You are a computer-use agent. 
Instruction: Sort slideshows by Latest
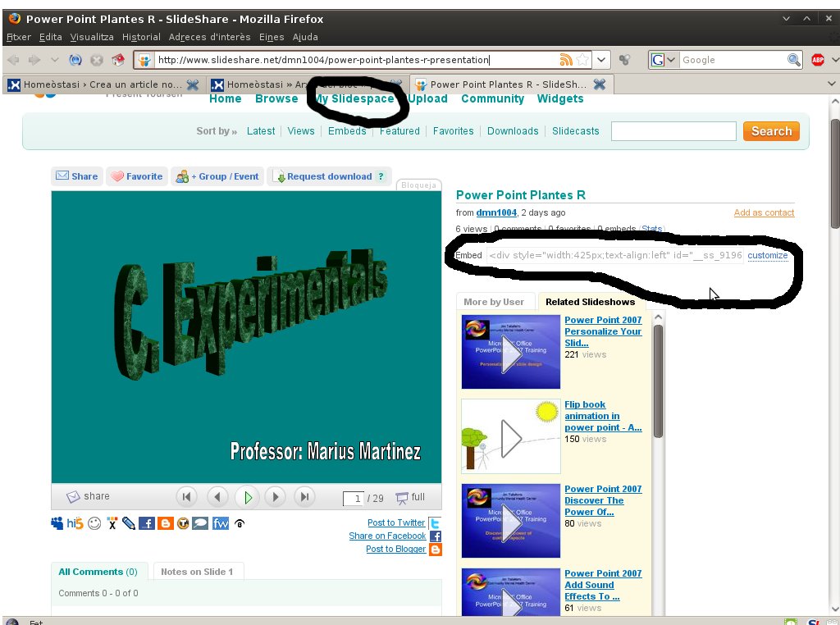[x=261, y=131]
